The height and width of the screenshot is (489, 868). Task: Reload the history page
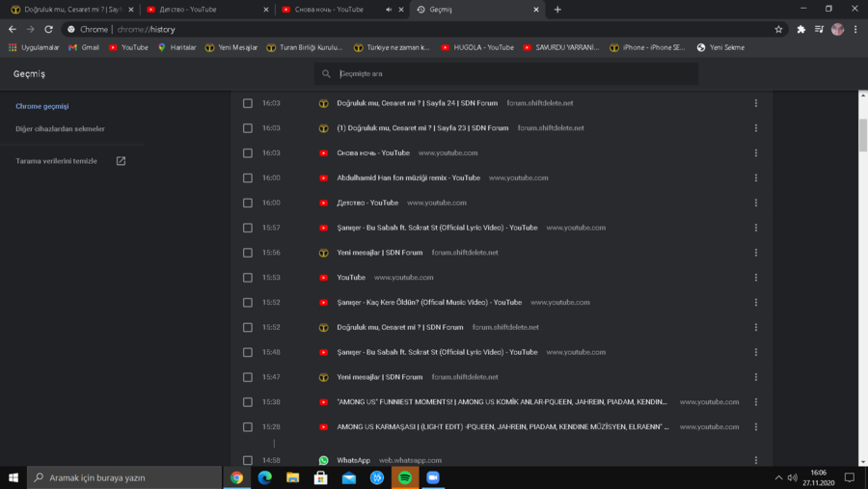(49, 29)
